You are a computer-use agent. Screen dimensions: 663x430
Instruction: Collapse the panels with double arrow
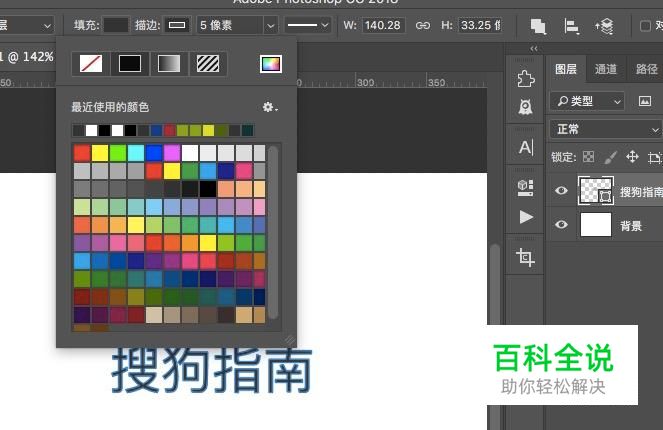(x=534, y=49)
